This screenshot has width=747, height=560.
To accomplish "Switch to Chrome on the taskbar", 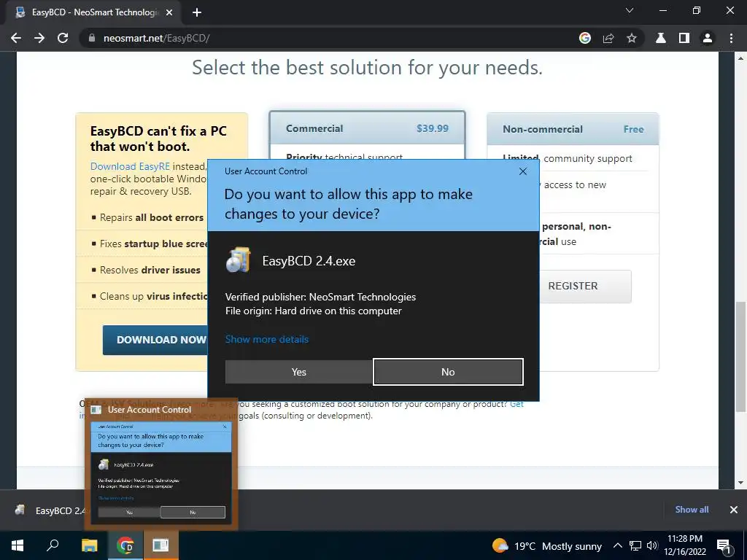I will point(125,545).
